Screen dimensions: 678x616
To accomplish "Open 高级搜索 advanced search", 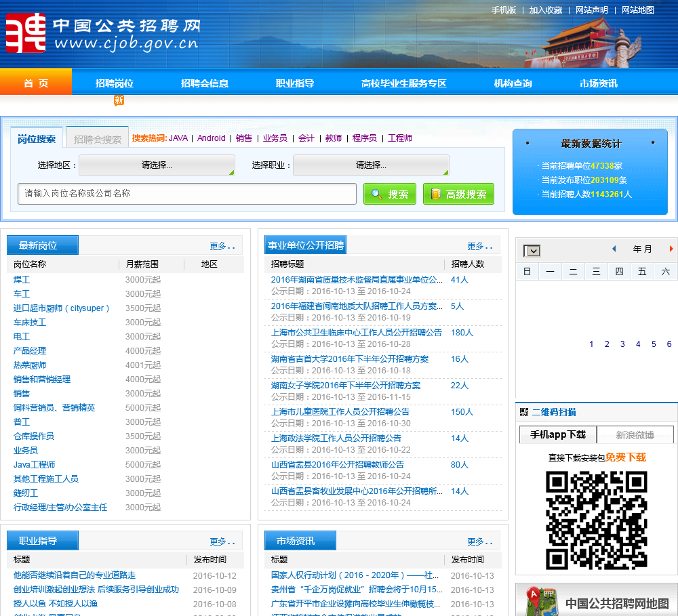I will coord(458,194).
